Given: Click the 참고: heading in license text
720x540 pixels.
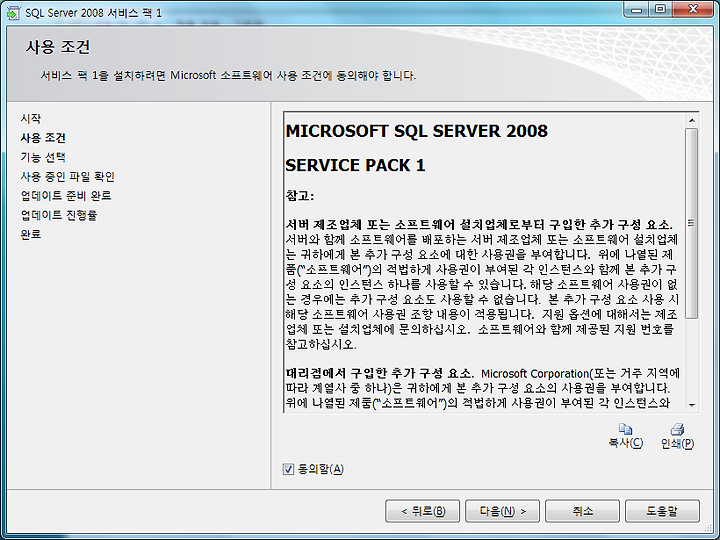Looking at the screenshot, I should (x=299, y=196).
